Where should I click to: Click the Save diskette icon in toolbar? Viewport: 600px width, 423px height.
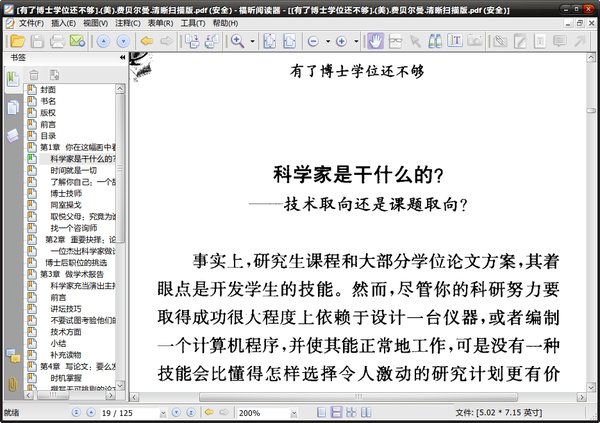click(x=37, y=41)
